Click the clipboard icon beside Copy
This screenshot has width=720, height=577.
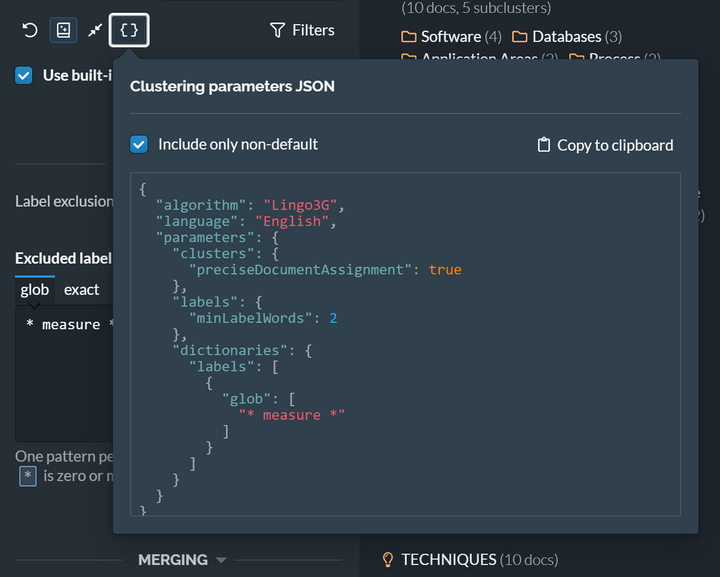tap(544, 145)
